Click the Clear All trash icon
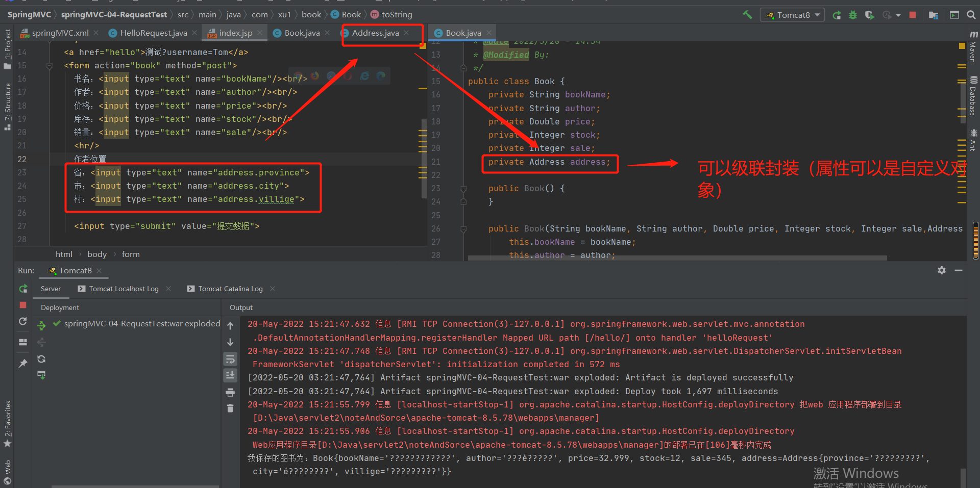This screenshot has height=488, width=980. 230,408
